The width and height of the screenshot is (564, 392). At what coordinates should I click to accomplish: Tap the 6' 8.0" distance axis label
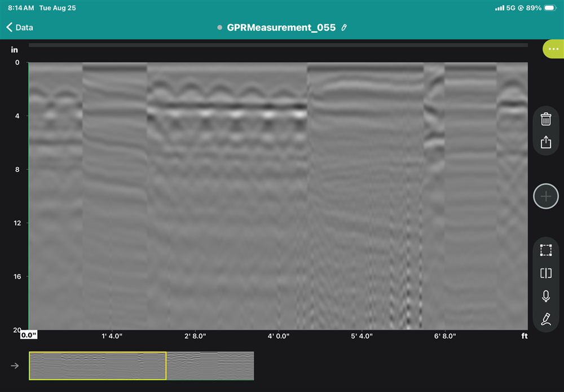[x=445, y=336]
